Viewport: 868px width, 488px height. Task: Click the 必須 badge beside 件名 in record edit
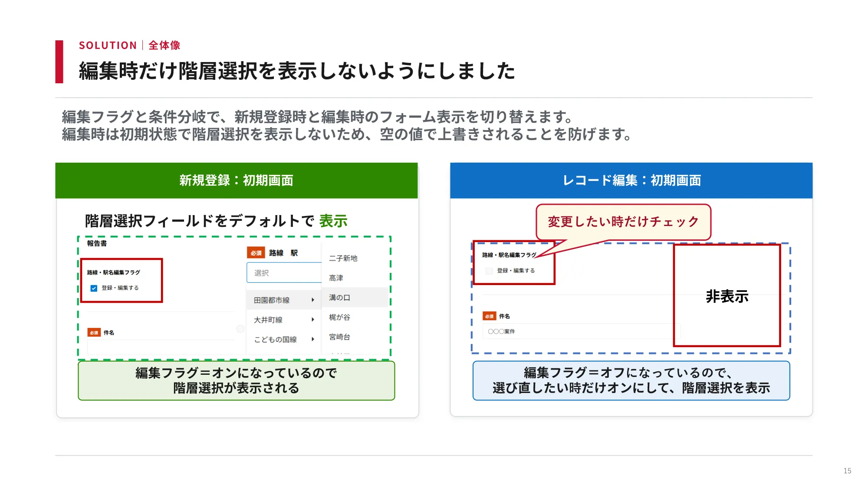tap(489, 316)
